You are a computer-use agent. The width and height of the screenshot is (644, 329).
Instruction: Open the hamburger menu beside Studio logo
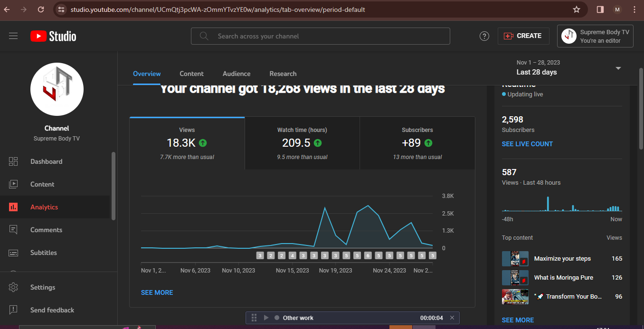(x=13, y=36)
